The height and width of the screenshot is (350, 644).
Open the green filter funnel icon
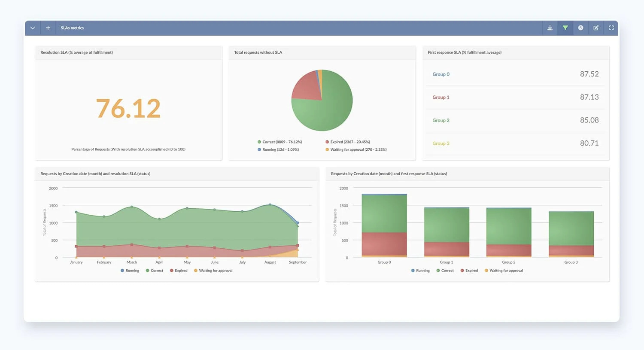tap(565, 28)
